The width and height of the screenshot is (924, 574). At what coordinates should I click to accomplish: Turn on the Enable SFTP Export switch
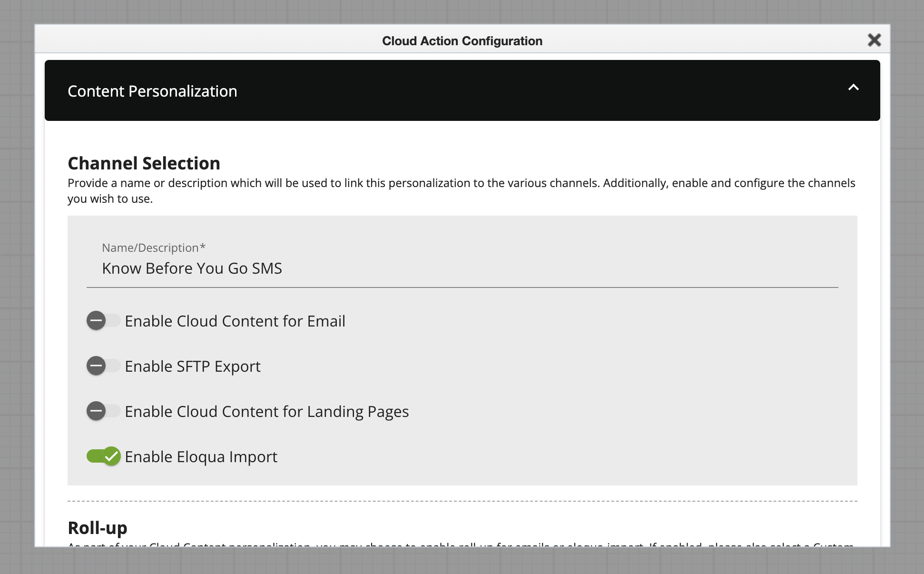(x=103, y=366)
